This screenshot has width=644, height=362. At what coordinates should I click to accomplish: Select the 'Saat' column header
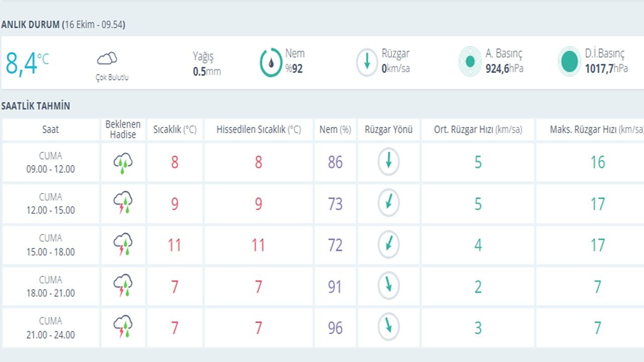coord(50,130)
